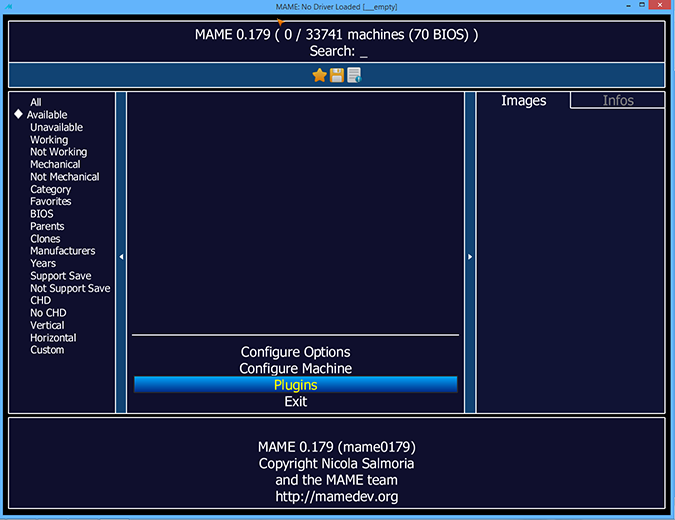Select the All filter
This screenshot has width=675, height=520.
click(36, 102)
